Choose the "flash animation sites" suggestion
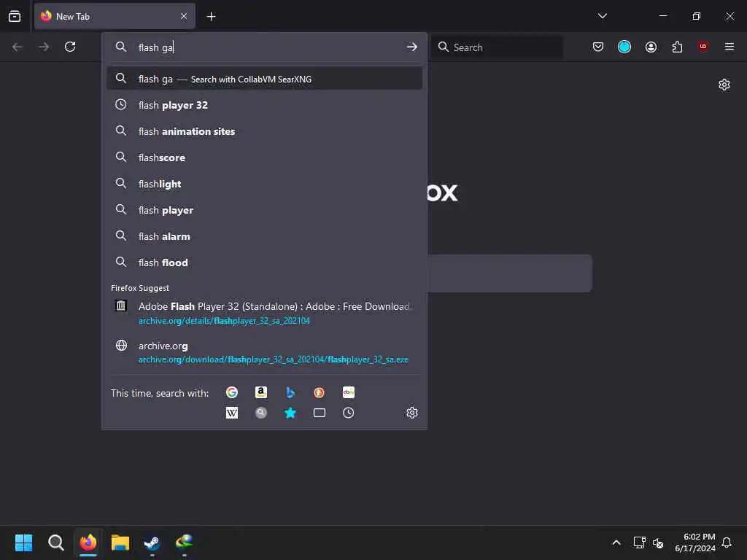This screenshot has height=560, width=747. pos(264,131)
